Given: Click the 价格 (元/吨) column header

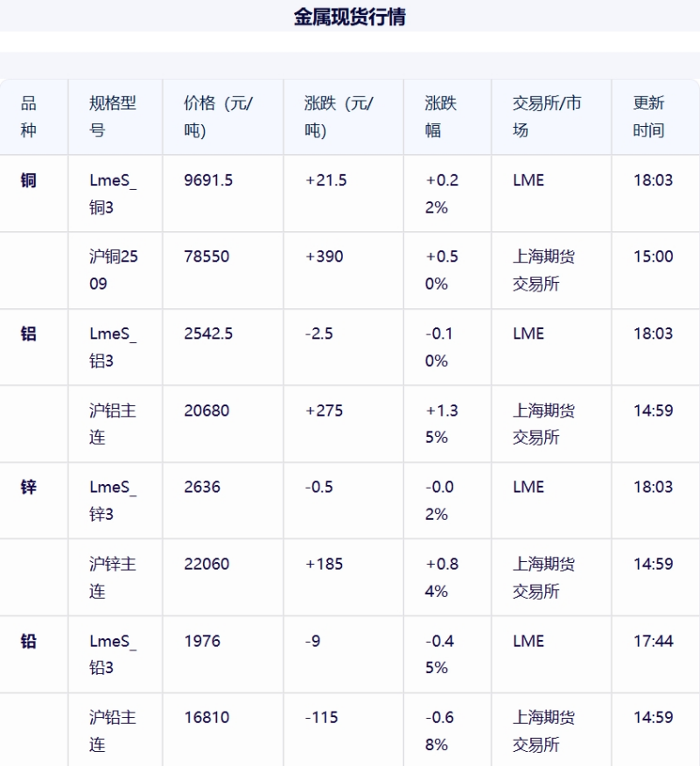Looking at the screenshot, I should tap(219, 116).
